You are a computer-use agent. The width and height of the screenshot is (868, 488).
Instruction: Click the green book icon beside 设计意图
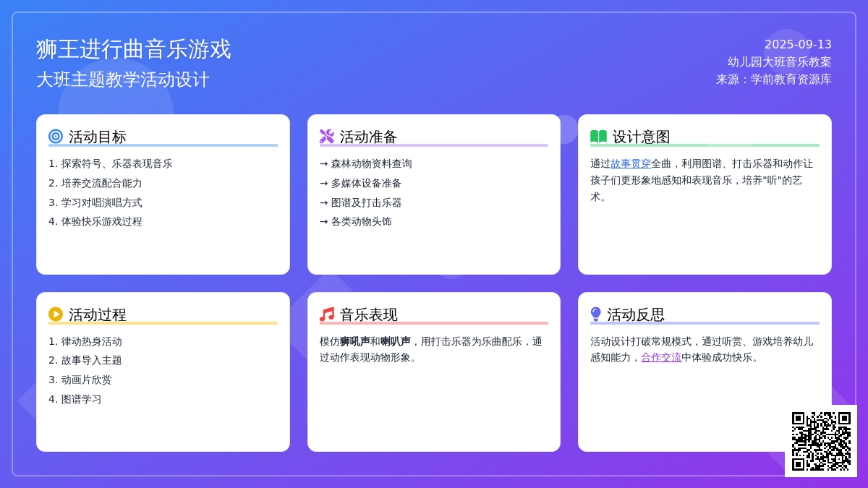(598, 136)
